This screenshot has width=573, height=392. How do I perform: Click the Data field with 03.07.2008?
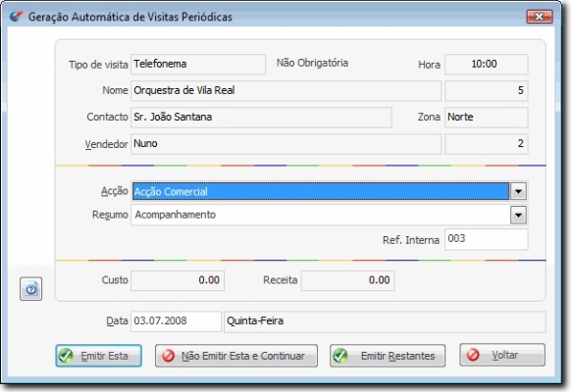[176, 321]
